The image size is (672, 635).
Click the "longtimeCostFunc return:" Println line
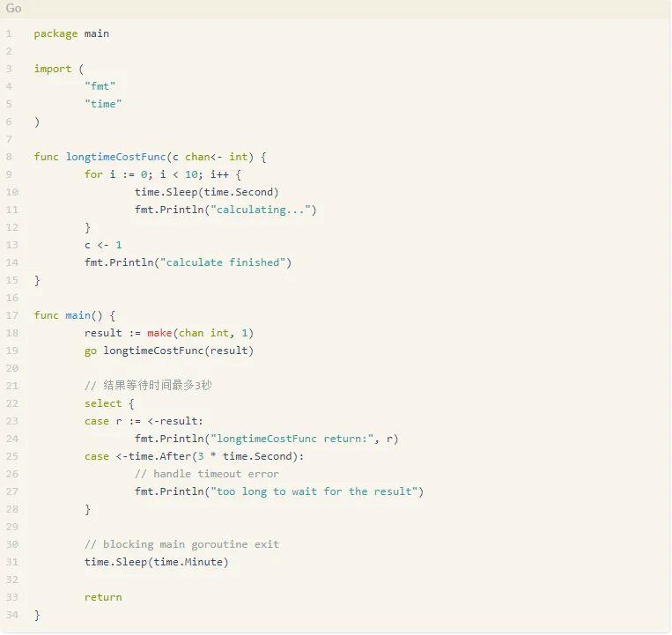267,439
